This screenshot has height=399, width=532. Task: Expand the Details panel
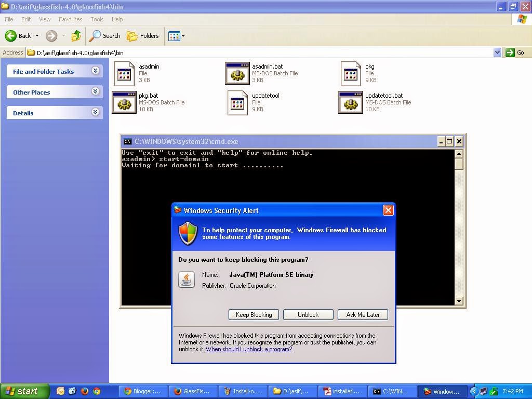click(x=96, y=112)
